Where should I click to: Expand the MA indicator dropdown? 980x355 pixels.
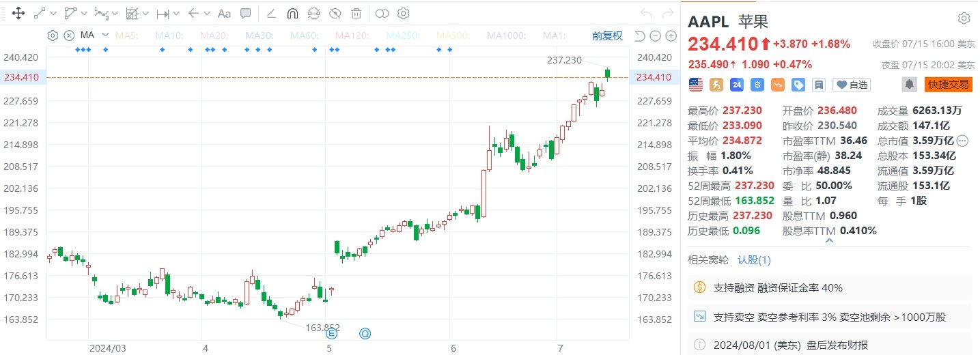pyautogui.click(x=105, y=35)
